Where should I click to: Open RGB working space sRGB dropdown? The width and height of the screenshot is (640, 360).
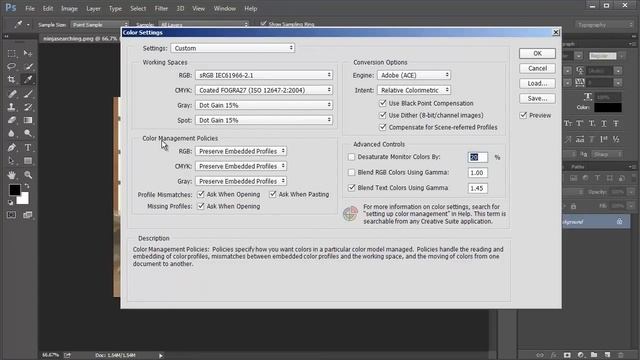point(264,75)
